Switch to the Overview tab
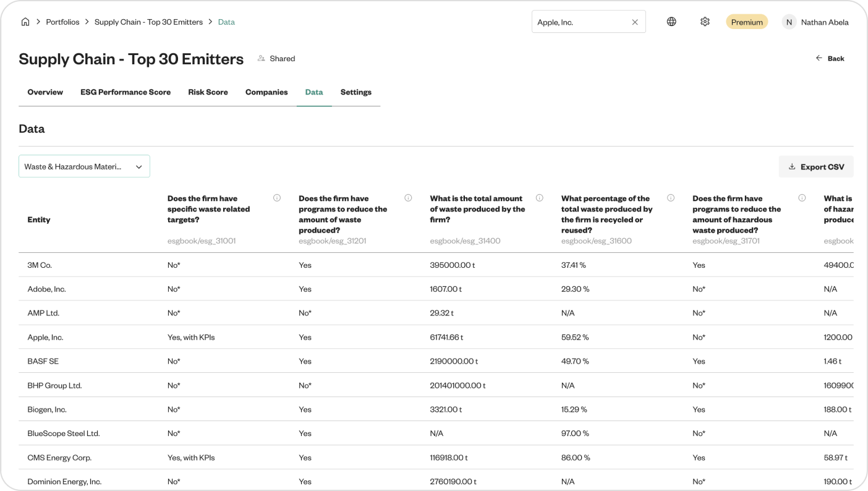 tap(45, 92)
